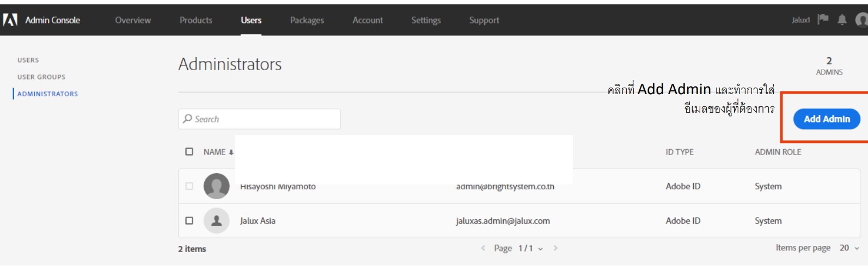Open the Account tab
This screenshot has width=868, height=271.
click(x=368, y=20)
